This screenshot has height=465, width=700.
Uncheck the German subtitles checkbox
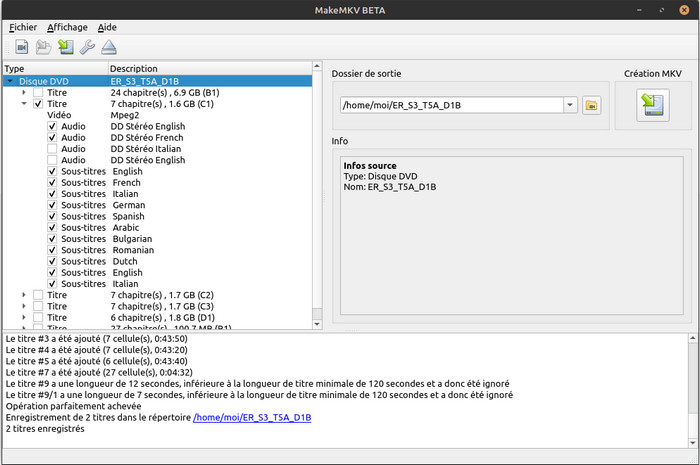point(52,205)
